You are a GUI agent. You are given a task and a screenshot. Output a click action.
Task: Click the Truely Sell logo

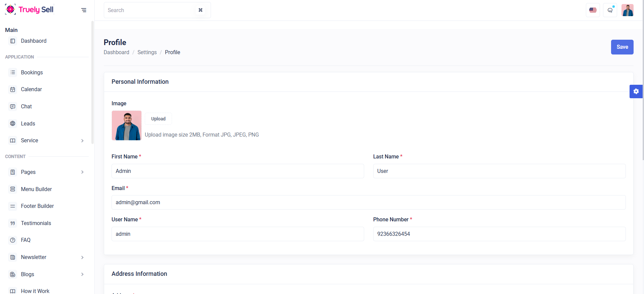29,10
